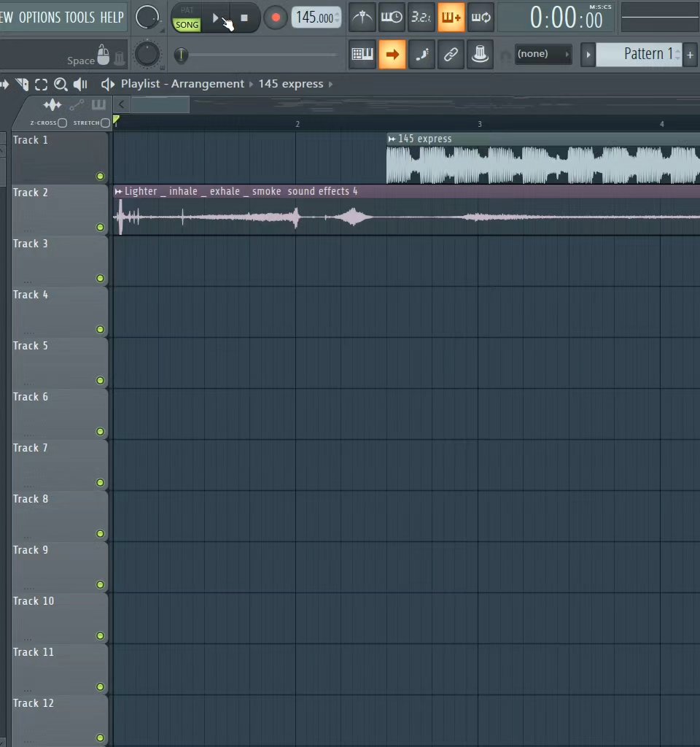Open the 145 express clip menu arrow

(392, 139)
